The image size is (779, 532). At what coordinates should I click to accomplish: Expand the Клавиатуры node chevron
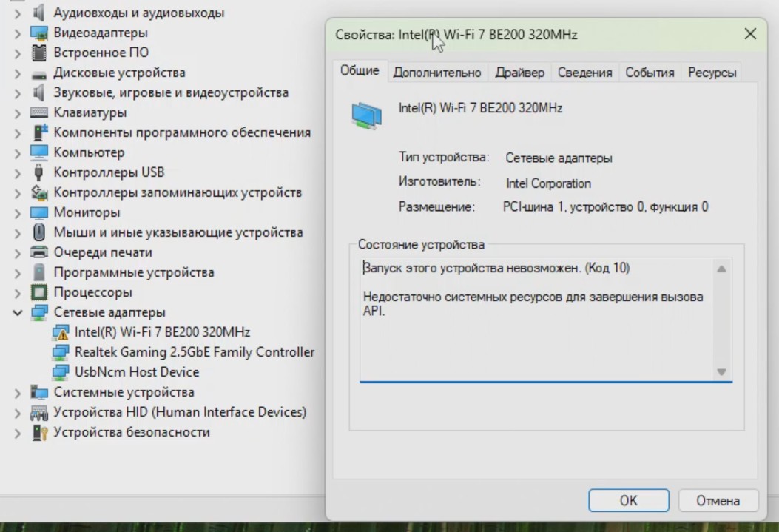18,114
